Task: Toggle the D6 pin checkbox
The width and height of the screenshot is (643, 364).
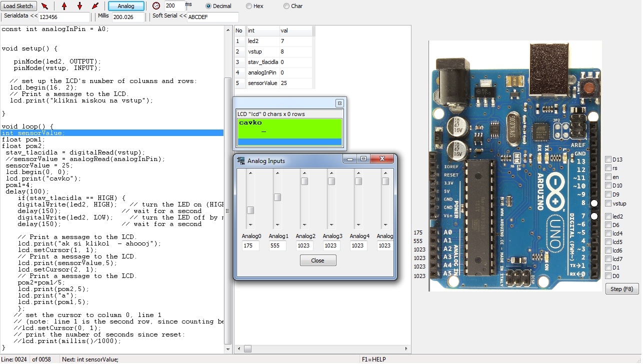Action: (x=608, y=225)
